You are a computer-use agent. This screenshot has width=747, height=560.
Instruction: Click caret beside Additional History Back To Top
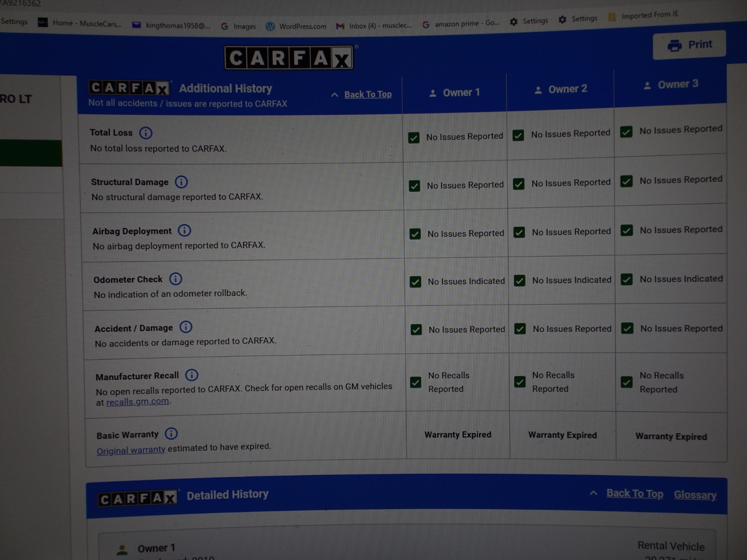334,95
